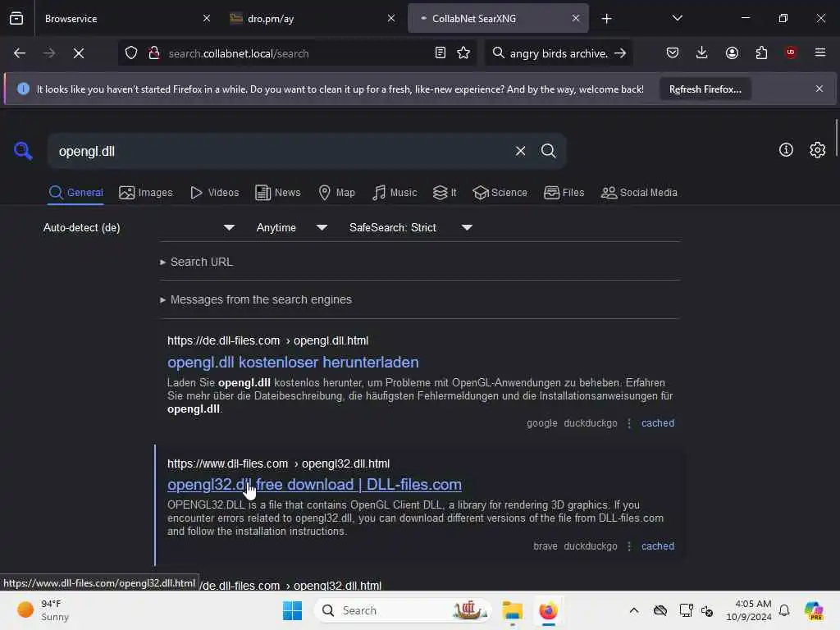The height and width of the screenshot is (630, 840).
Task: Open a new tab with the plus button
Action: pos(606,19)
